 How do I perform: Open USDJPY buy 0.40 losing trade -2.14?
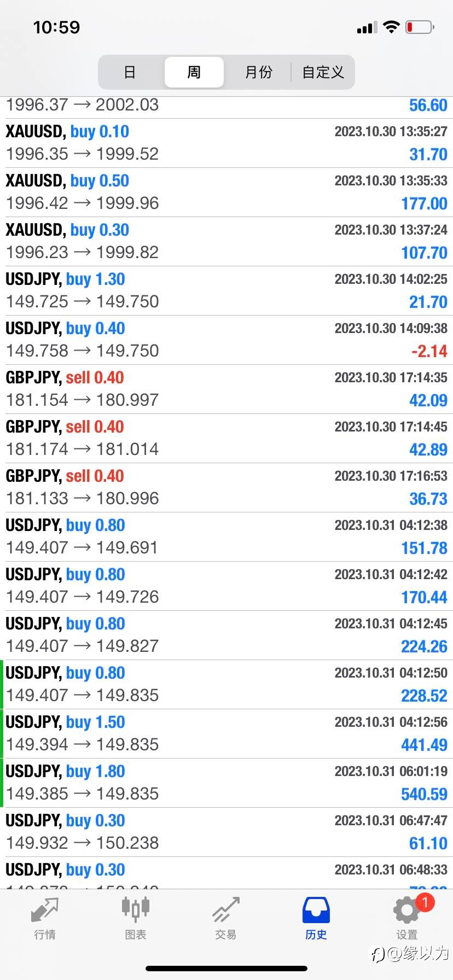point(226,340)
